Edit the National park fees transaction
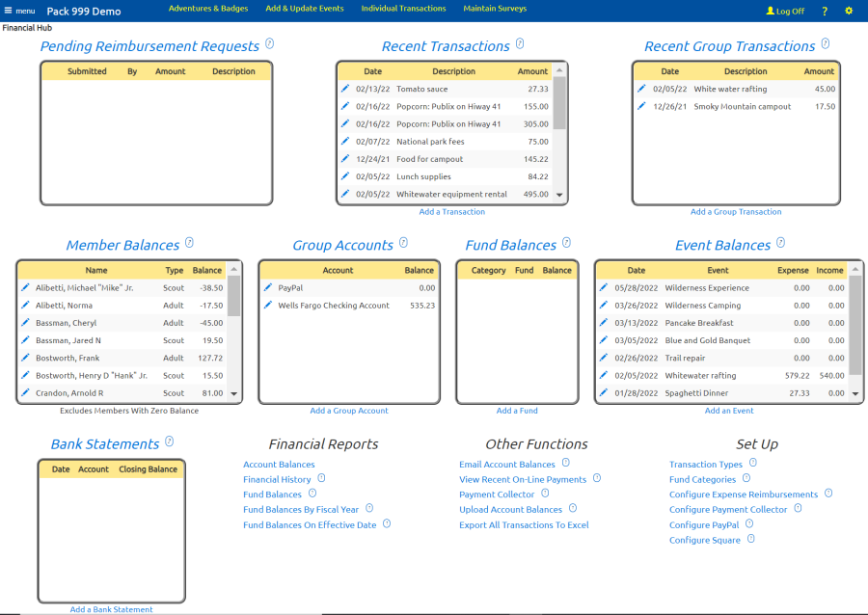Viewport: 868px width, 615px height. click(x=345, y=141)
